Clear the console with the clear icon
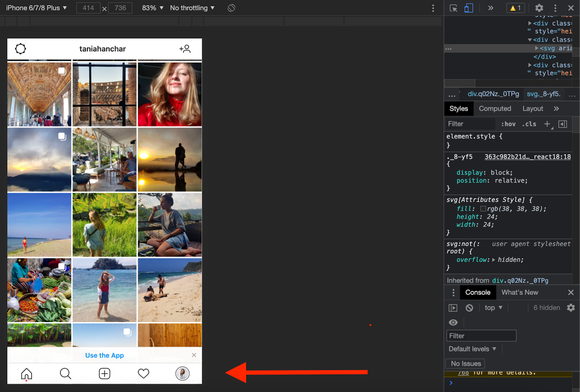 469,308
